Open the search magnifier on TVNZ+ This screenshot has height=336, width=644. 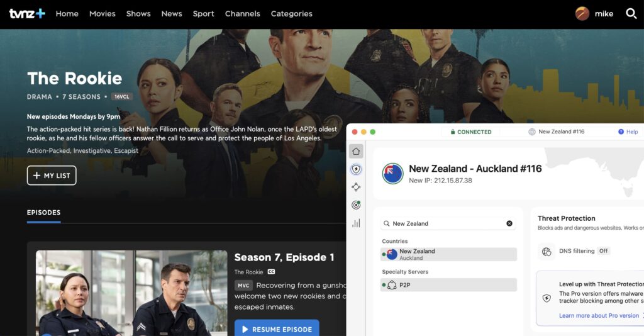point(631,14)
